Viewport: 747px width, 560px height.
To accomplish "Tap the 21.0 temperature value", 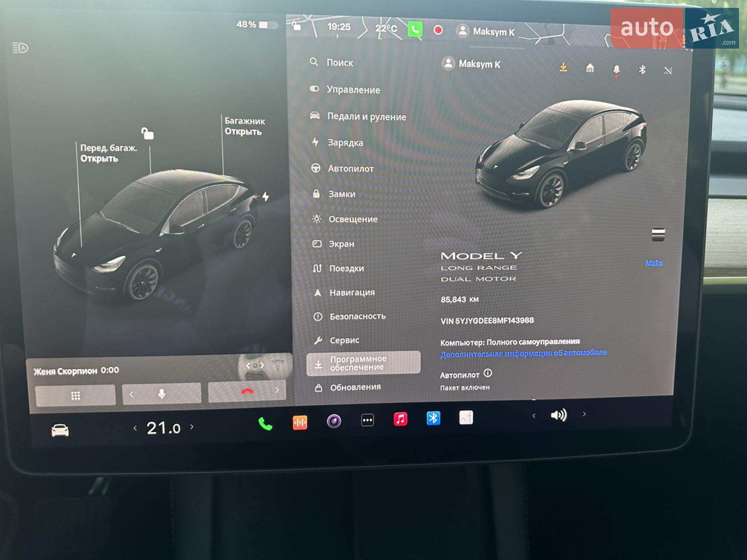I will tap(163, 428).
